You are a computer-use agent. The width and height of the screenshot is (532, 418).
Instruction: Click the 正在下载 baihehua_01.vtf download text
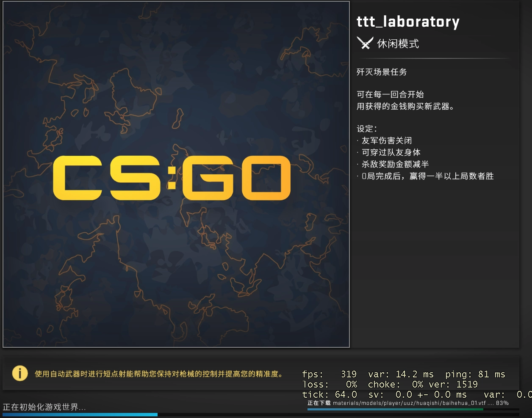[x=408, y=403]
